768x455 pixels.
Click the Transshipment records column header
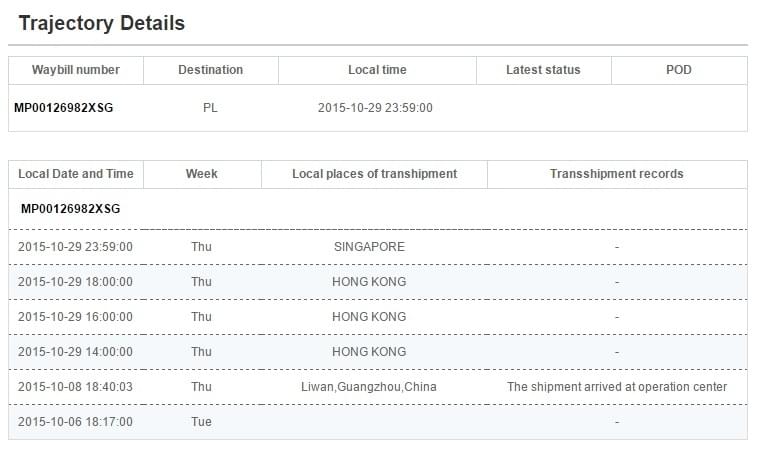click(617, 174)
